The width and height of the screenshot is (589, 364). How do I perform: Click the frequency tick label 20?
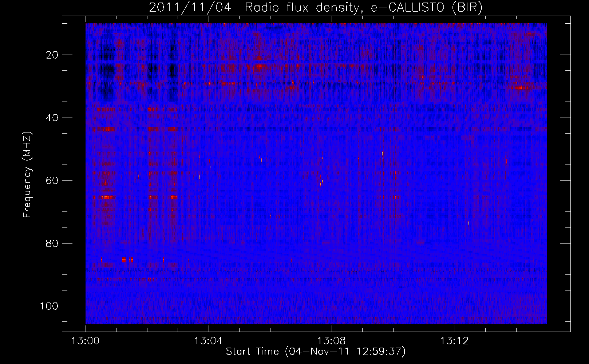tap(52, 55)
